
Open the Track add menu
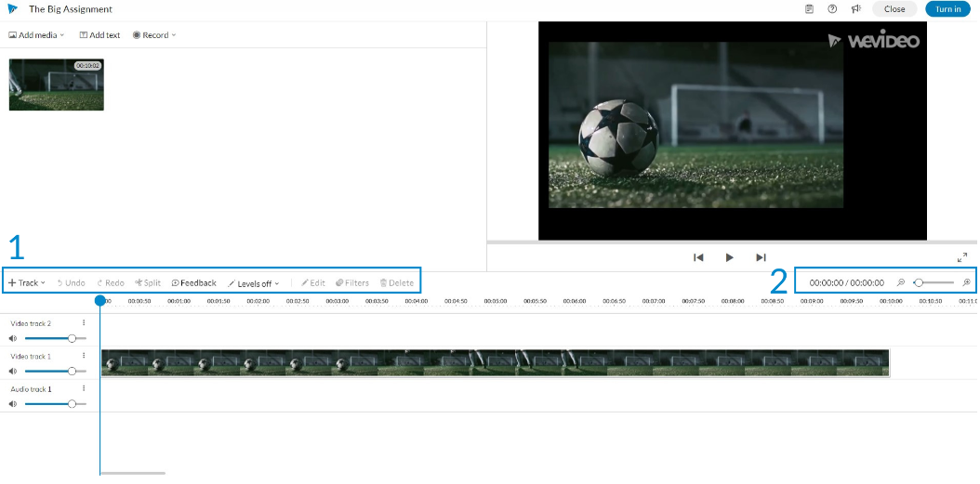click(27, 283)
